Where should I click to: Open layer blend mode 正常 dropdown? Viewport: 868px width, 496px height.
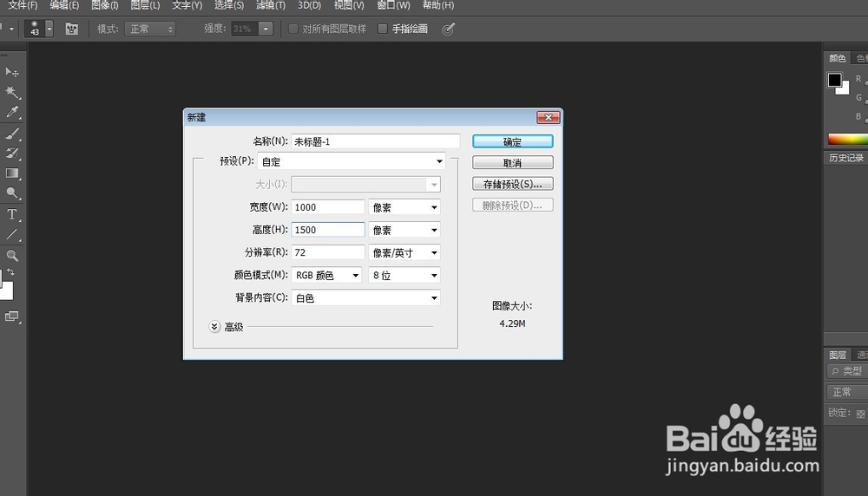click(847, 392)
